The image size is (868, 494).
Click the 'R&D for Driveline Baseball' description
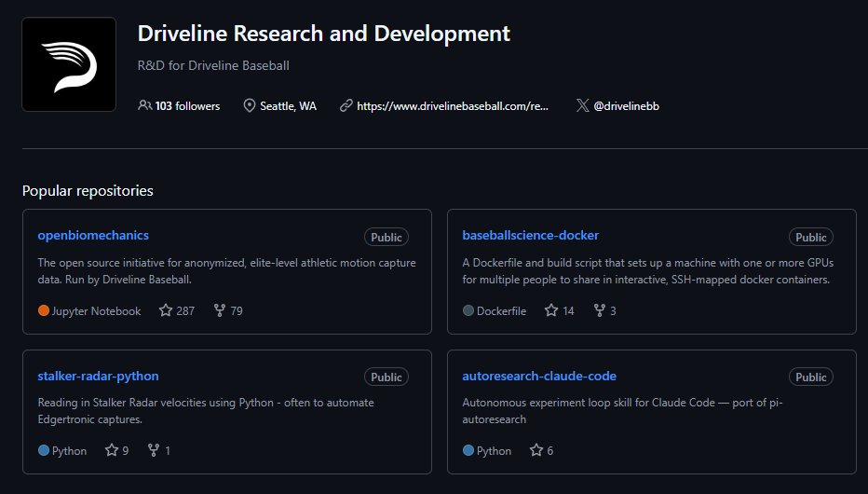(x=213, y=65)
